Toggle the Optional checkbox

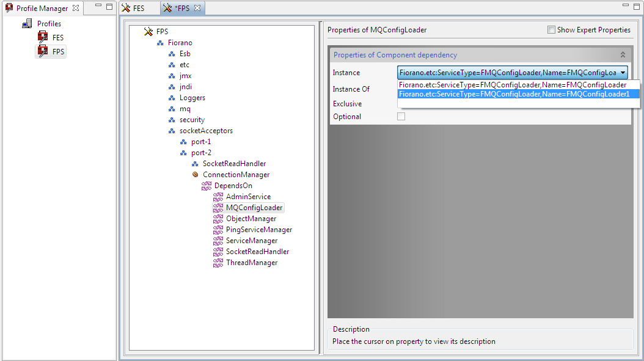coord(401,117)
